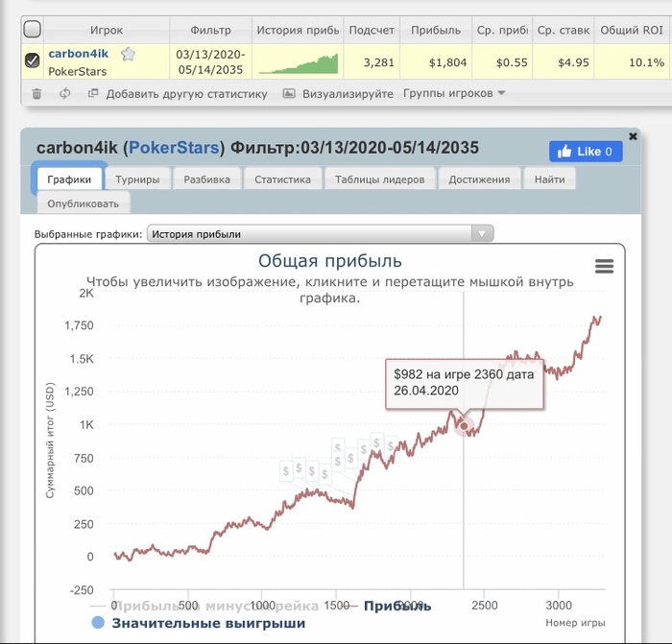Switch to the Графики tab

coord(69,179)
